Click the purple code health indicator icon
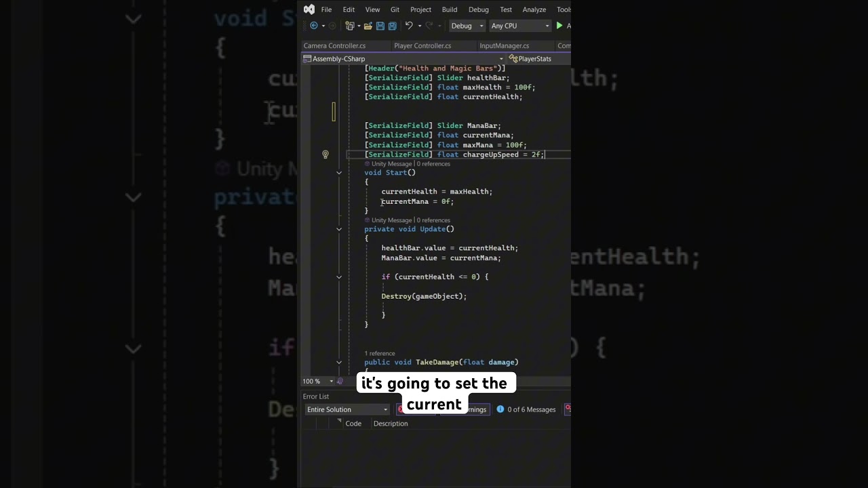This screenshot has width=868, height=488. pyautogui.click(x=340, y=381)
